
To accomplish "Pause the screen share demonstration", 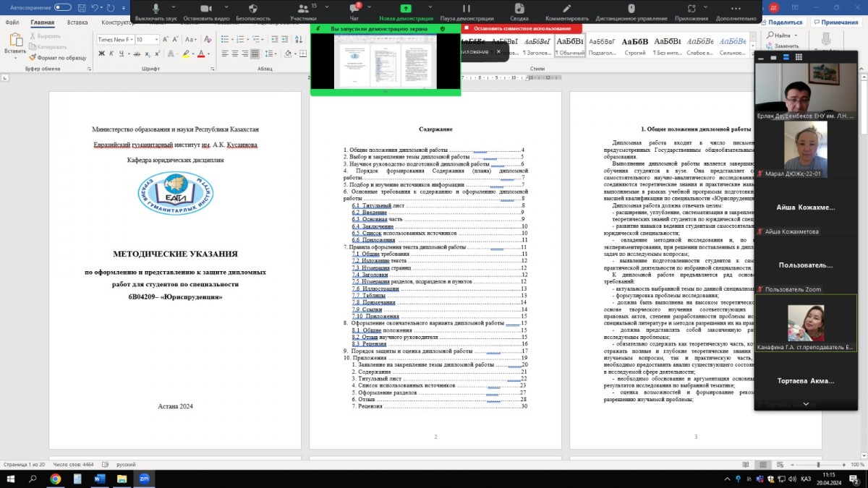I will tap(467, 9).
